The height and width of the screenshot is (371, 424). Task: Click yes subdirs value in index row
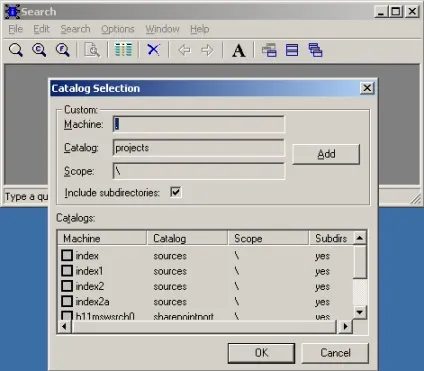tap(322, 256)
